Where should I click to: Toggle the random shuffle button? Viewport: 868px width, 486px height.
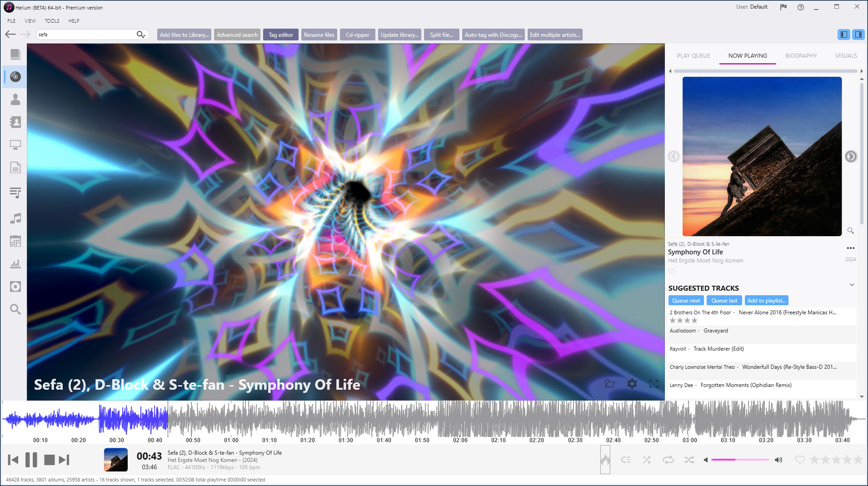pos(689,460)
